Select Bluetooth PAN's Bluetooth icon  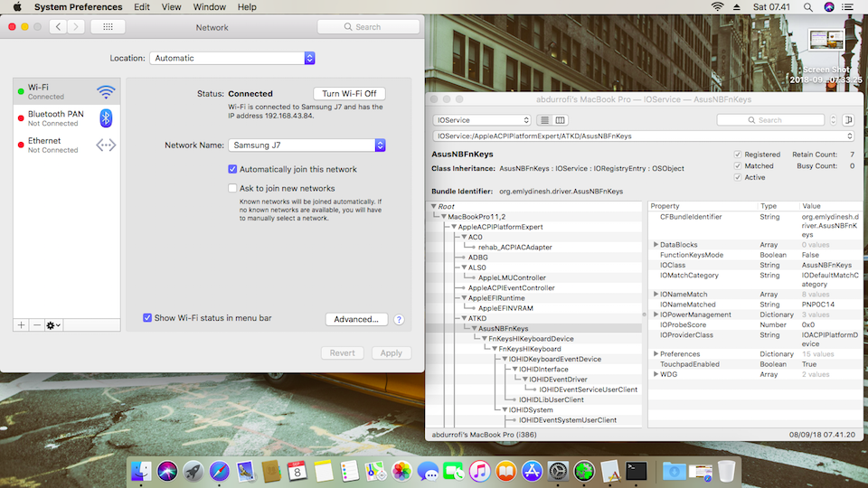click(106, 118)
